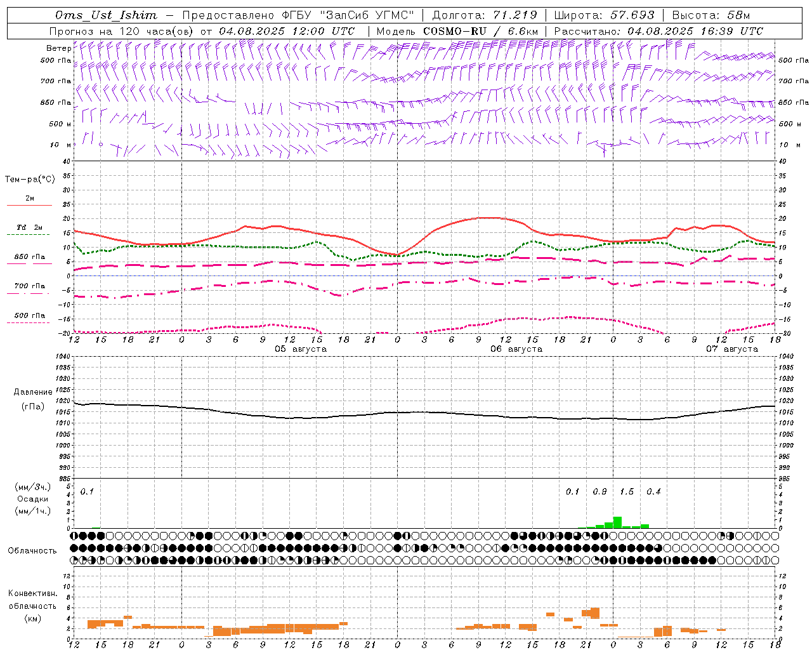Click the "Ветер" wind panel label
This screenshot has height=650, width=812.
tap(59, 48)
